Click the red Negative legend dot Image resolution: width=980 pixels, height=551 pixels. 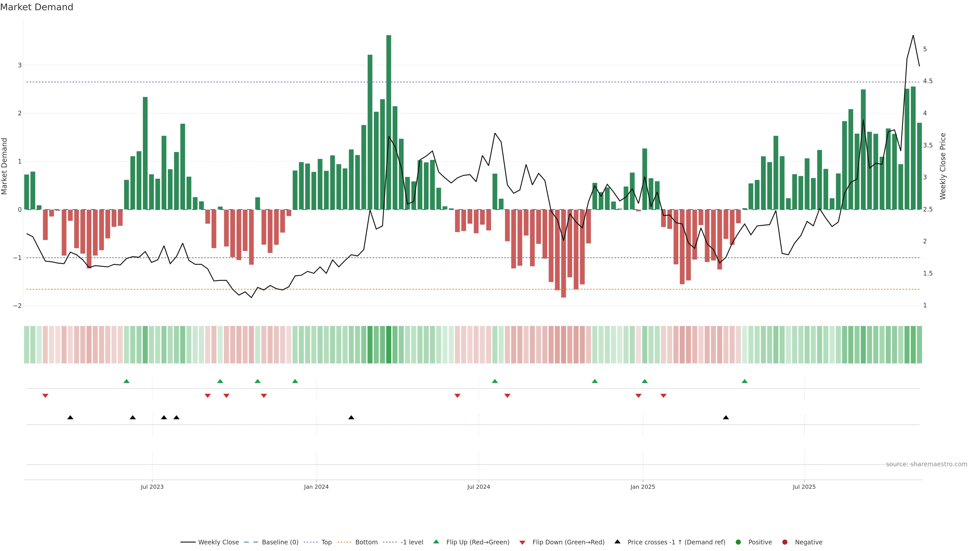(785, 542)
